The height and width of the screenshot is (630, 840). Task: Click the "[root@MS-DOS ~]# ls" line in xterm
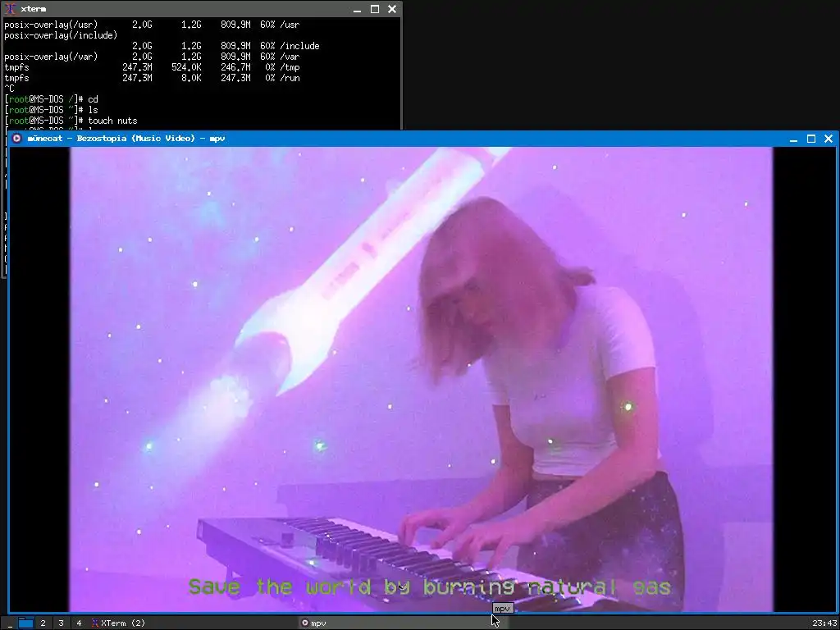tap(52, 110)
